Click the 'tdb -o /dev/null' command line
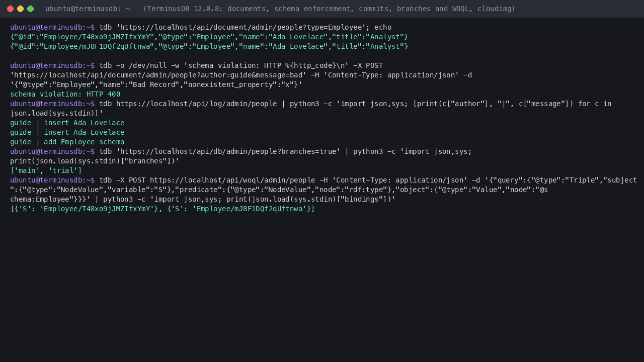The width and height of the screenshot is (644, 362). point(197,65)
